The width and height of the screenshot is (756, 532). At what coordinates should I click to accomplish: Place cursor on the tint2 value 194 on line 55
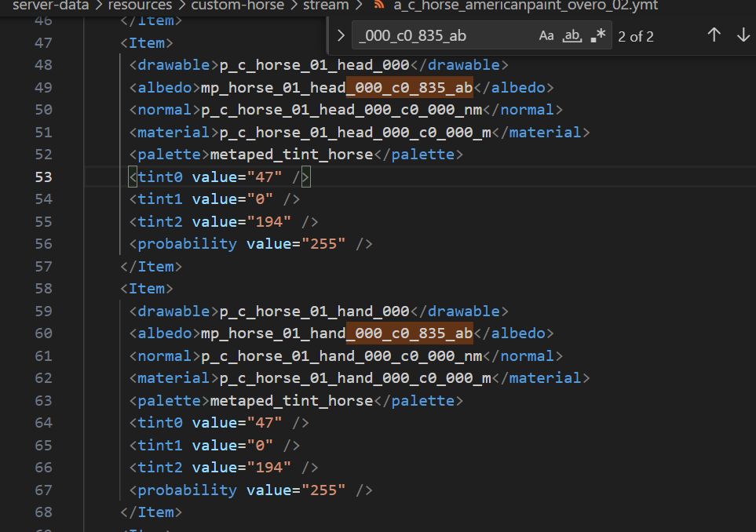click(269, 221)
